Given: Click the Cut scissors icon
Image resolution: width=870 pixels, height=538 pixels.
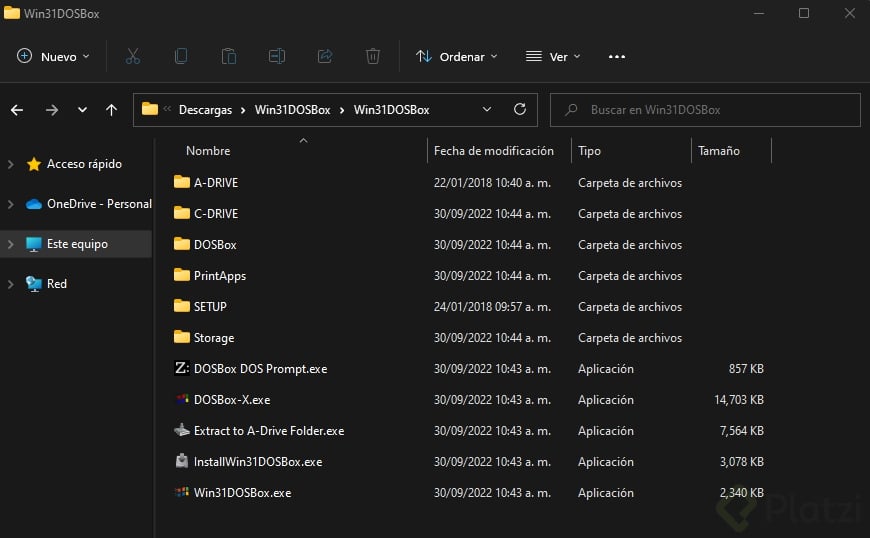Looking at the screenshot, I should coord(133,56).
